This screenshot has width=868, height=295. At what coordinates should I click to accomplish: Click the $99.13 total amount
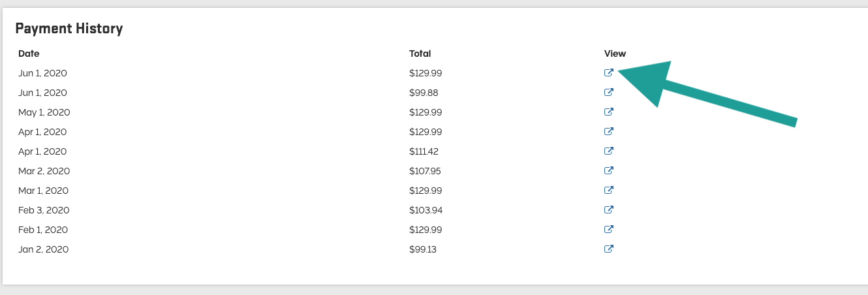pos(423,249)
